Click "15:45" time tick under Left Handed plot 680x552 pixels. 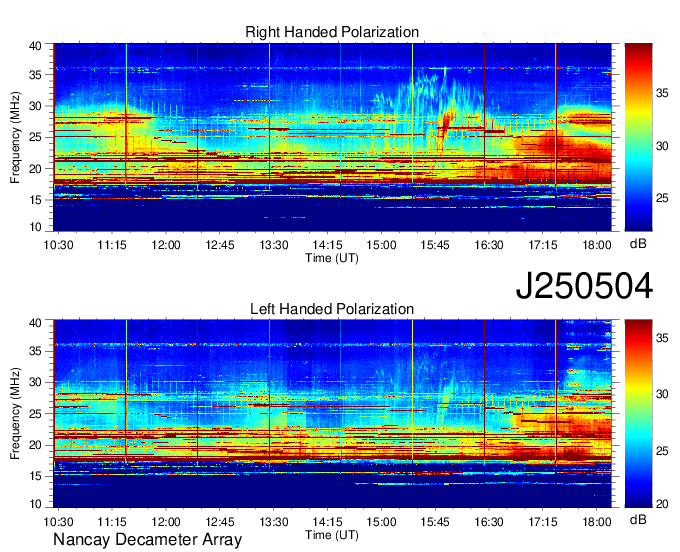[435, 522]
